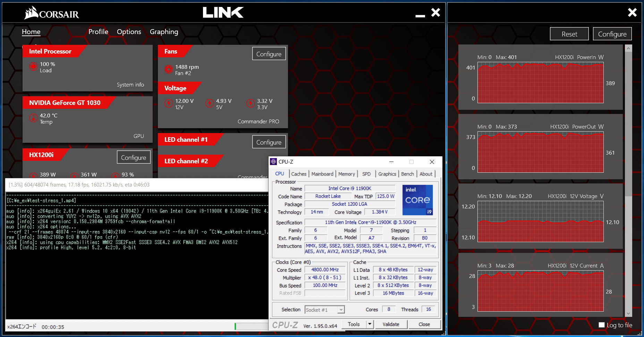Click the Core Voltage 1.384 V value
The width and height of the screenshot is (644, 337).
click(x=380, y=212)
